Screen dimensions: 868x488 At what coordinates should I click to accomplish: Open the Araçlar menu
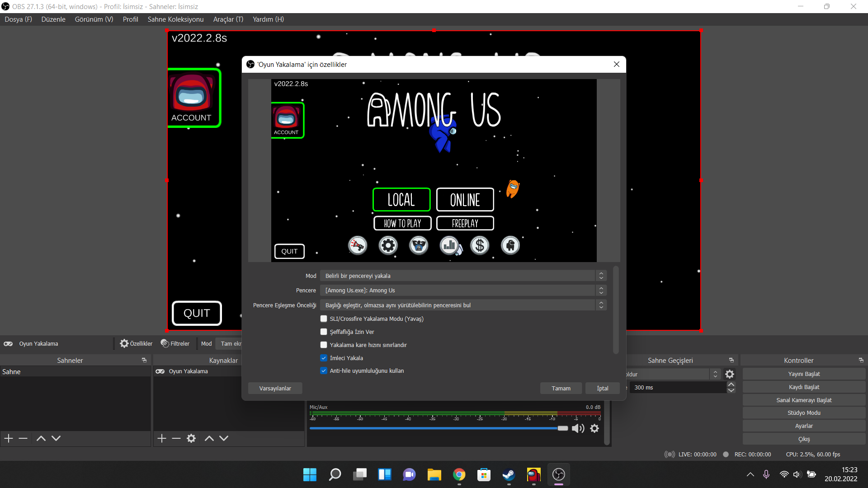coord(228,19)
